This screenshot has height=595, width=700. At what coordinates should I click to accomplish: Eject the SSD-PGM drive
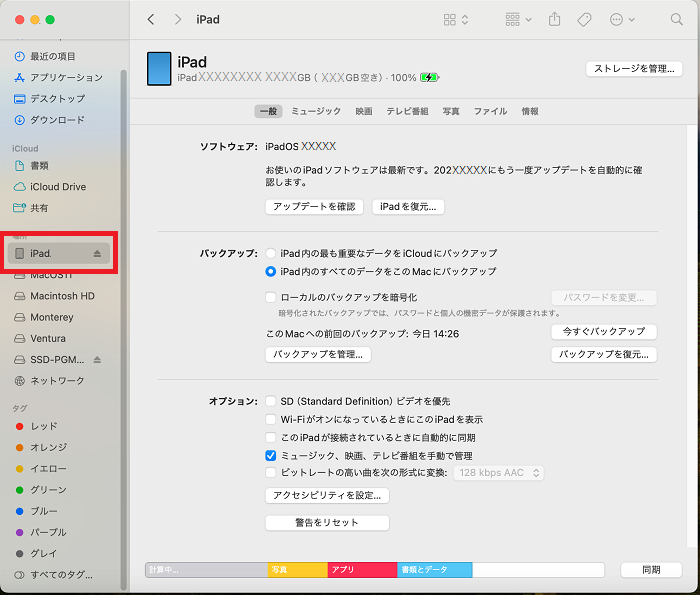coord(97,359)
